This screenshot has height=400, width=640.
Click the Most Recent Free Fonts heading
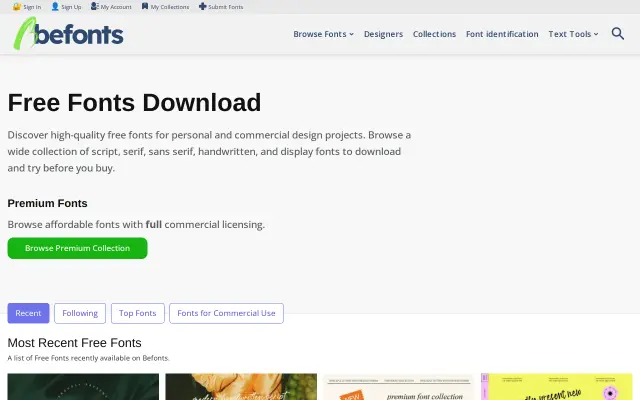click(74, 343)
